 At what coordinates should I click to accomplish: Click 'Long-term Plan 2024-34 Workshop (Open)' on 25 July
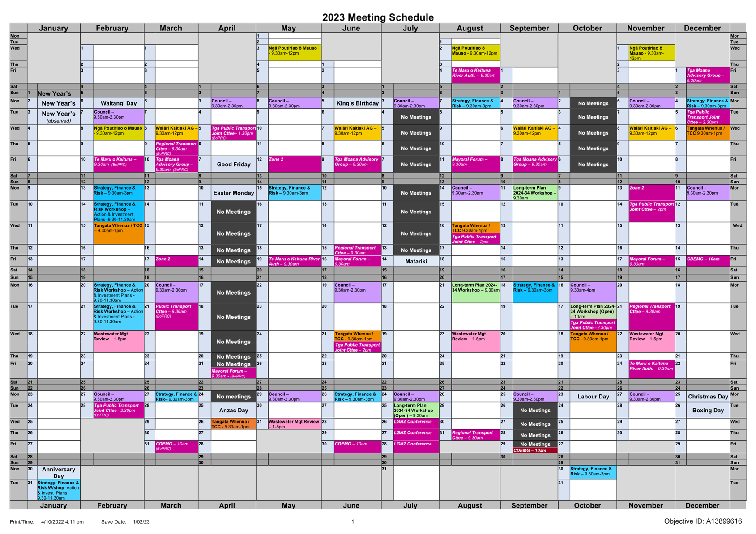(416, 411)
